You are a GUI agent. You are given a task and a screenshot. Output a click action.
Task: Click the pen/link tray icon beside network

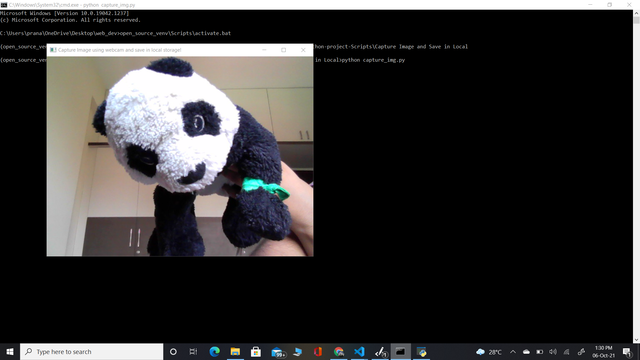tap(581, 352)
